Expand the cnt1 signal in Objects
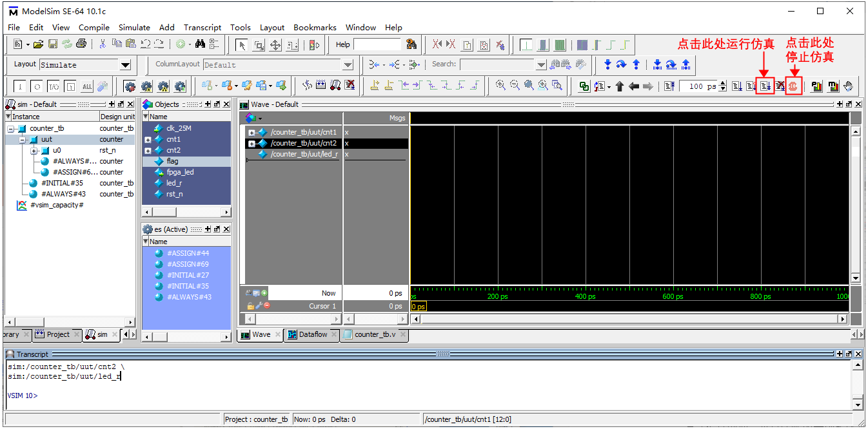This screenshot has width=868, height=429. [148, 140]
